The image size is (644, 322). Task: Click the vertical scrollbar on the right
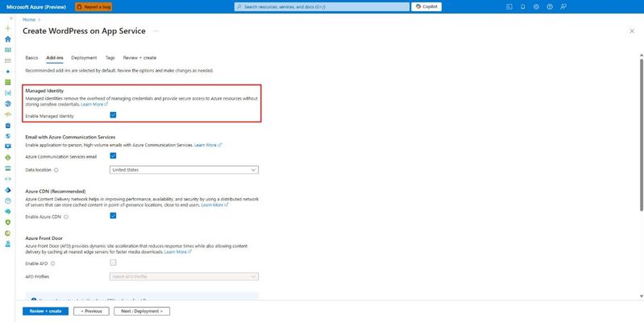click(x=642, y=135)
